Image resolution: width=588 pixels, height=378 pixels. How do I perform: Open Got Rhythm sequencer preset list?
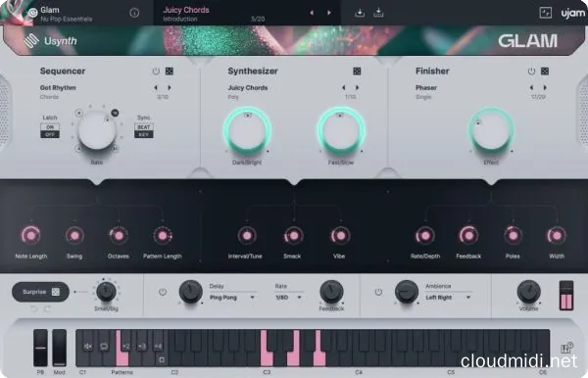click(58, 88)
